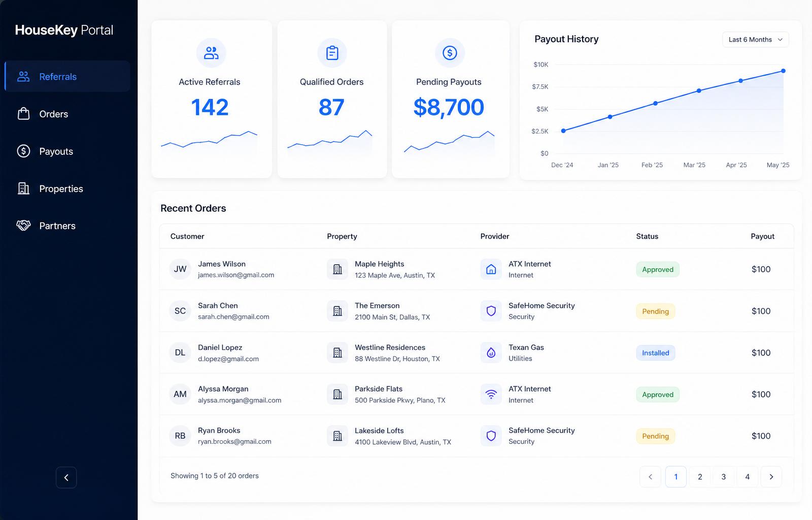Click the Feb '25 payout data point
This screenshot has height=520, width=812.
click(656, 103)
